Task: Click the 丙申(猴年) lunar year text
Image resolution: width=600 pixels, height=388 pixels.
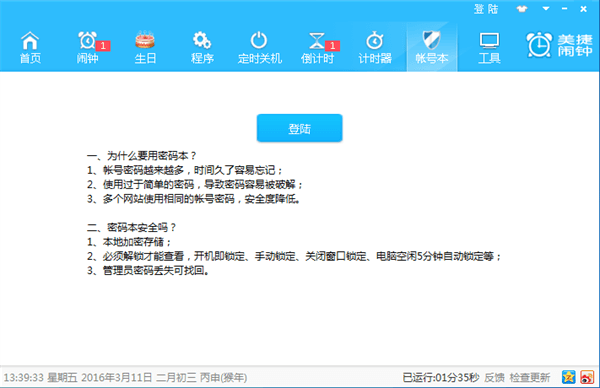Action: [x=223, y=378]
